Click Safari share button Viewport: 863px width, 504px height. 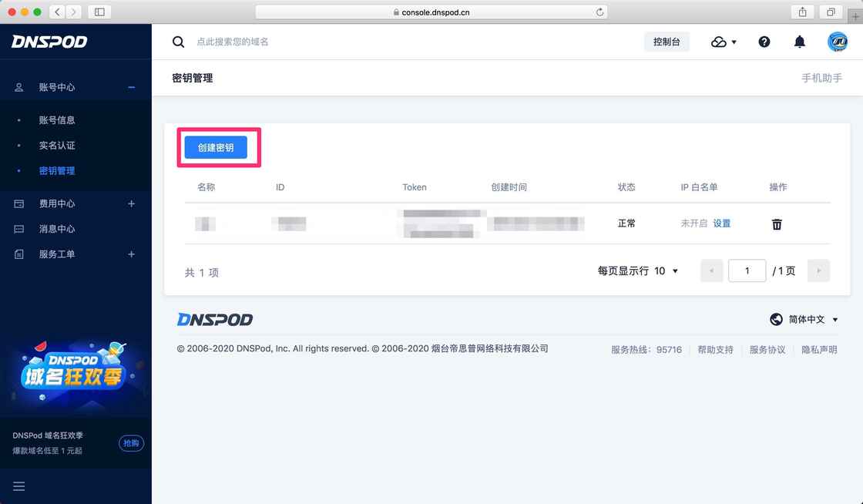802,12
